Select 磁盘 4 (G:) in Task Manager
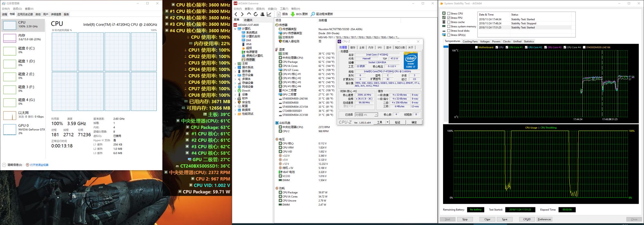The image size is (644, 225). point(23,102)
